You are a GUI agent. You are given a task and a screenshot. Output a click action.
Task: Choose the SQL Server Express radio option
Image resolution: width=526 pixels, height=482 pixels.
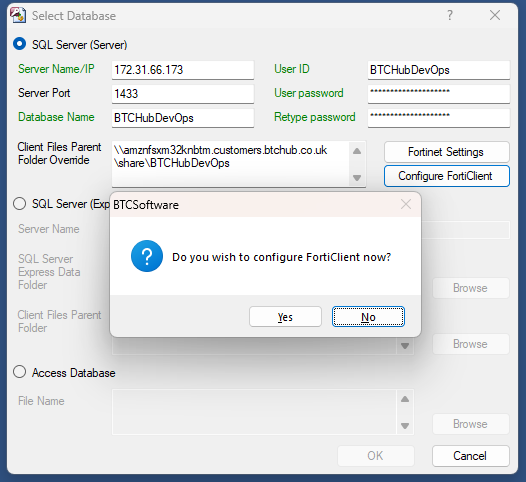tap(19, 203)
